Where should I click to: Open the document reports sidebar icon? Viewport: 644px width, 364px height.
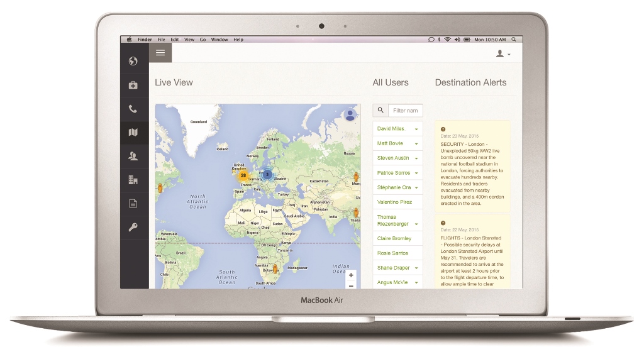tap(133, 204)
